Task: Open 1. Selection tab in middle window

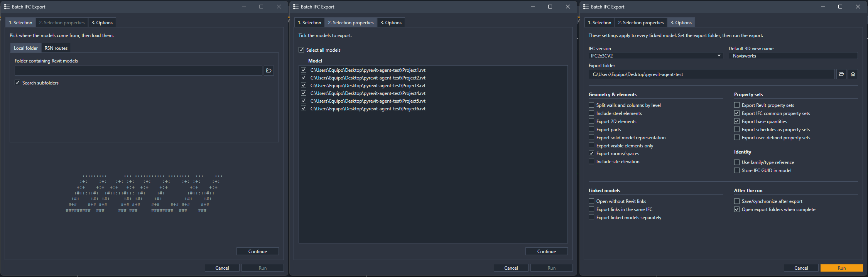Action: 309,22
